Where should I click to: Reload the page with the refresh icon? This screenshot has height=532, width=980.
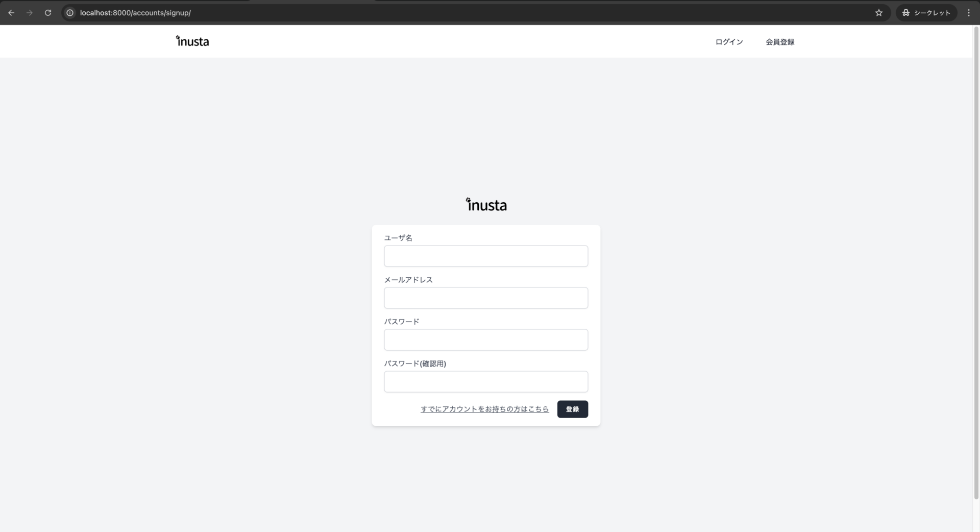(x=48, y=13)
